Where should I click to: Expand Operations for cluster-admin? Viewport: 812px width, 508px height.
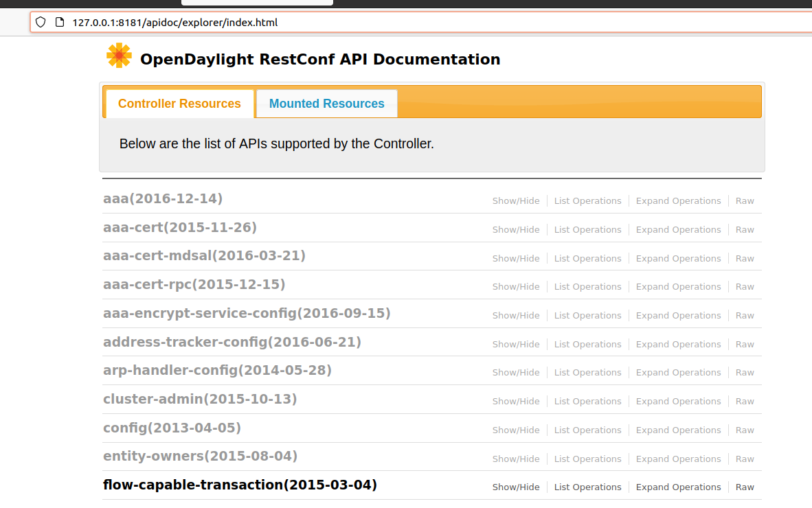click(x=679, y=402)
